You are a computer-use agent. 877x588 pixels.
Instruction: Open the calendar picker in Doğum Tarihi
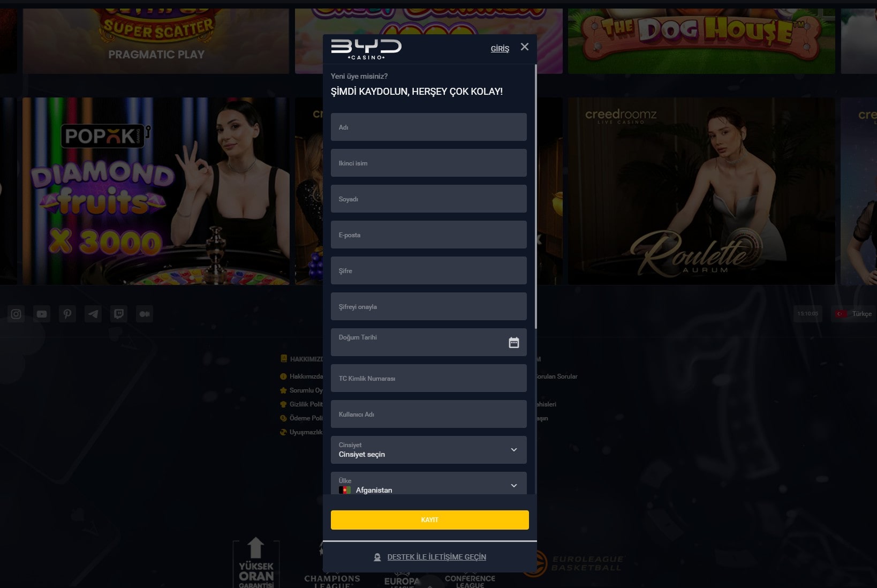click(513, 343)
